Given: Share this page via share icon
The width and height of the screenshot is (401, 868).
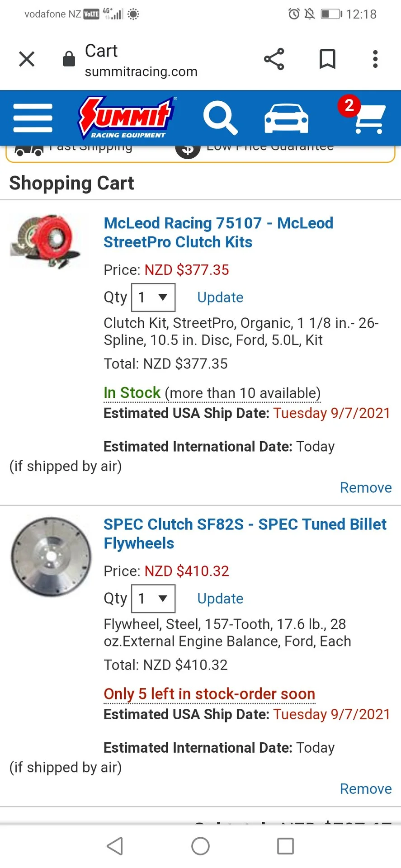Looking at the screenshot, I should [x=274, y=59].
